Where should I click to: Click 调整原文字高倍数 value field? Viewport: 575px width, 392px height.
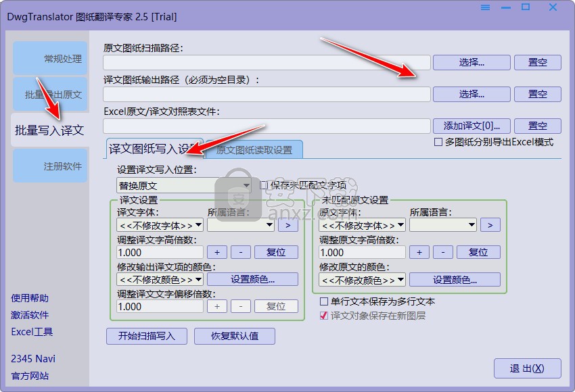tap(363, 252)
